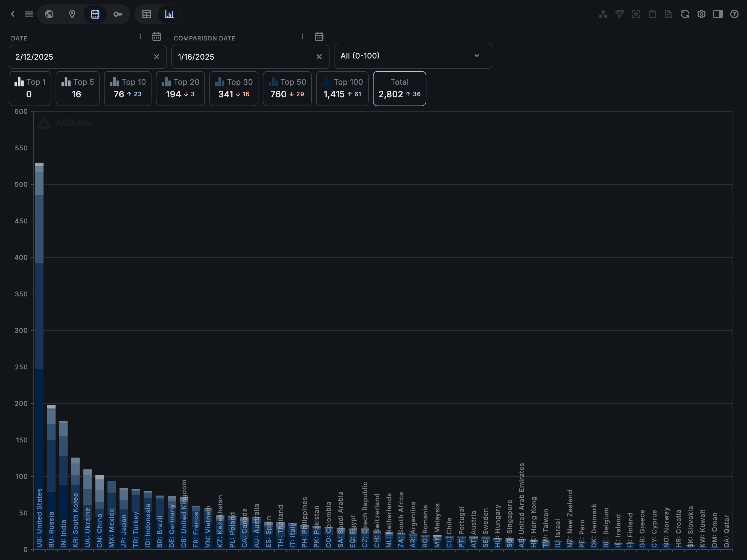
Task: Open calendar picker for Date field
Action: [x=156, y=36]
